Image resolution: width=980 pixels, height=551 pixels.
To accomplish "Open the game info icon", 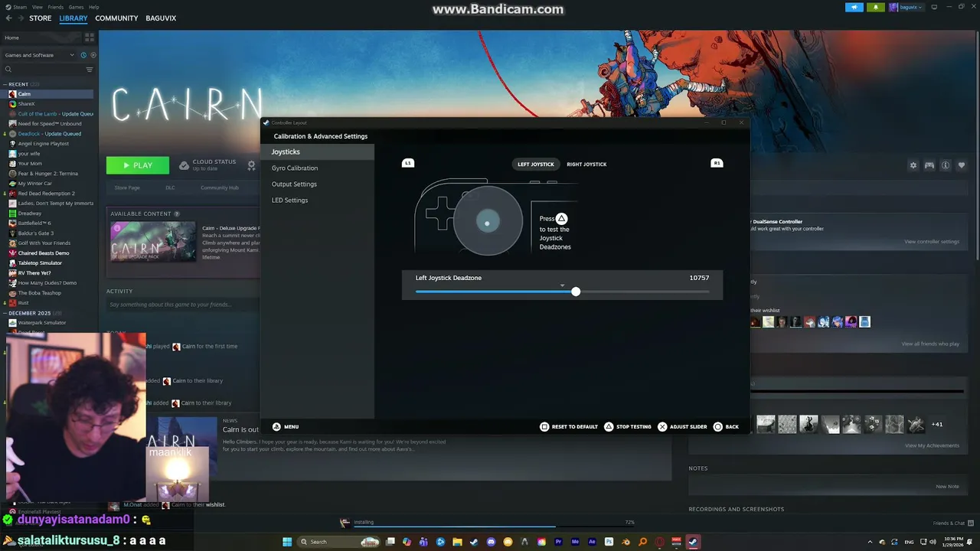I will pyautogui.click(x=946, y=165).
